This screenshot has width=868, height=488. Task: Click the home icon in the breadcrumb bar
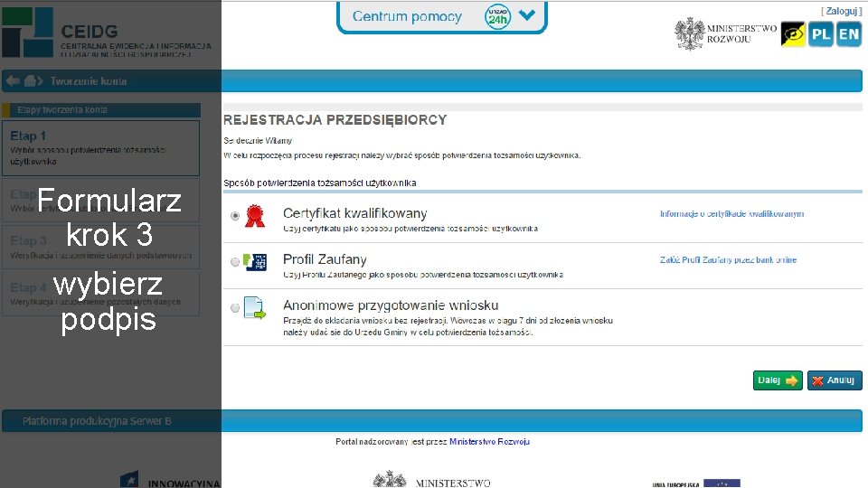[31, 80]
